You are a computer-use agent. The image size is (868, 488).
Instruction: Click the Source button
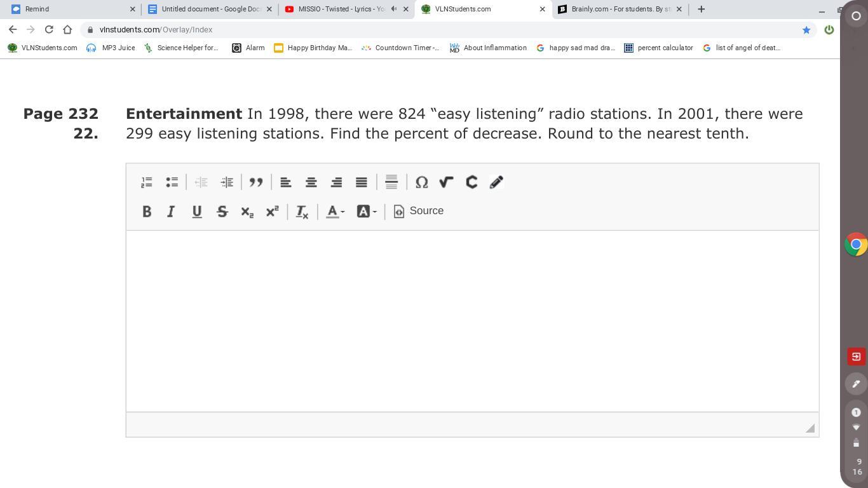point(419,211)
